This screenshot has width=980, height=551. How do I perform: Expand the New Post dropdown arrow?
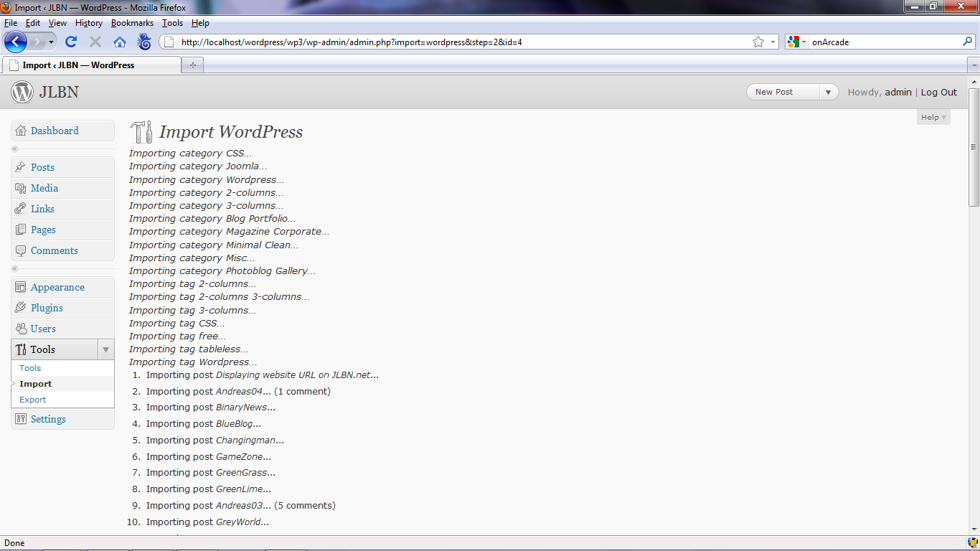(x=829, y=92)
